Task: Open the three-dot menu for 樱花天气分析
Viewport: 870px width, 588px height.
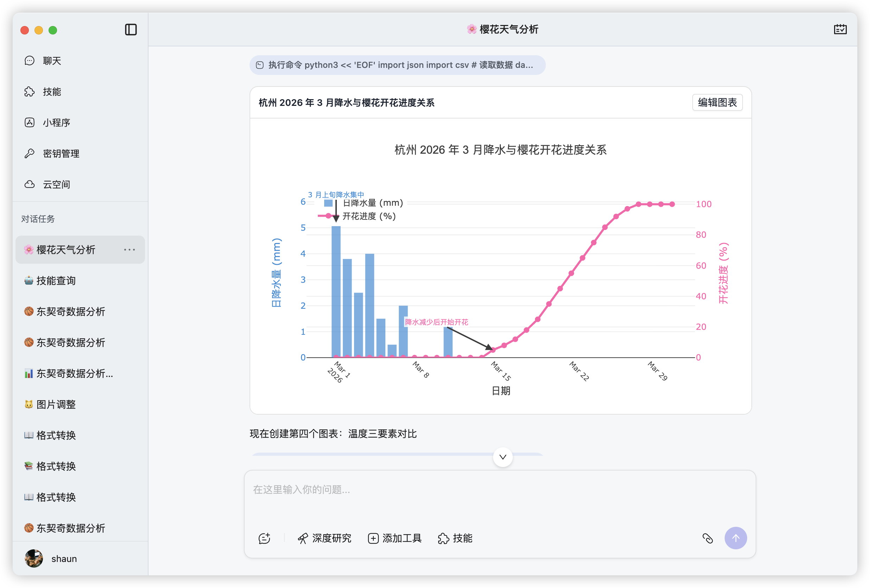Action: coord(130,249)
